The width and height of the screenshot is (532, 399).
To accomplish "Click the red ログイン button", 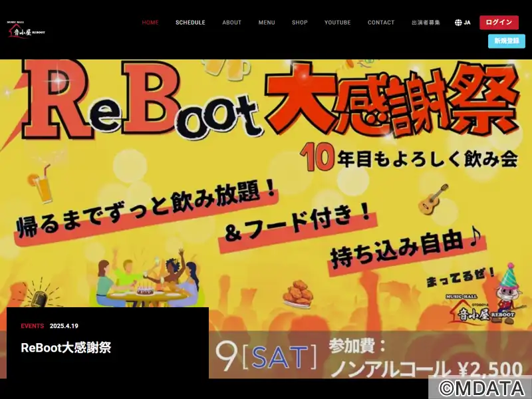I will pos(499,23).
